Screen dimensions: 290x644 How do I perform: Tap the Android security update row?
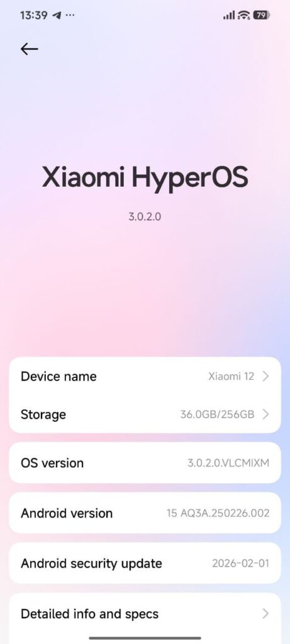click(145, 563)
